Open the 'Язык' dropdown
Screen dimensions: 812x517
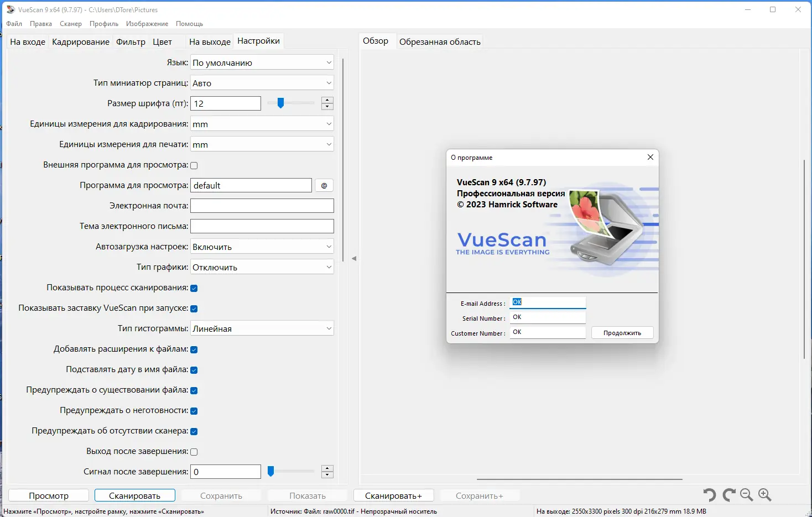(262, 62)
